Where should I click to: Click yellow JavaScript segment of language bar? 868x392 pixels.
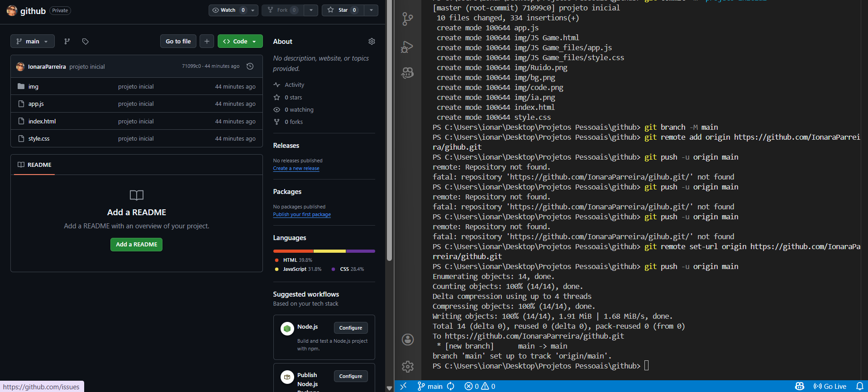pos(329,251)
